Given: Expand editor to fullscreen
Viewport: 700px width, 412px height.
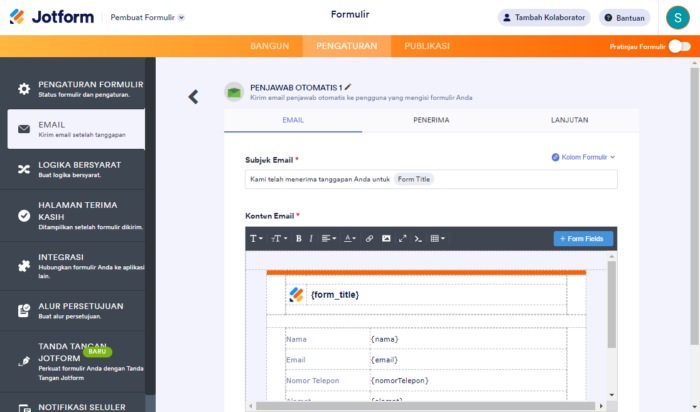Looking at the screenshot, I should 403,238.
